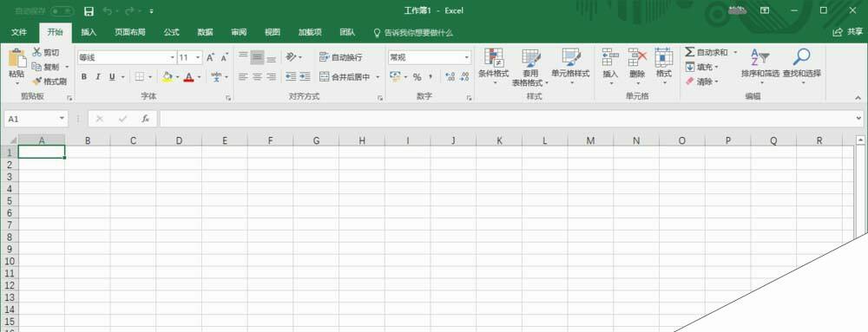The image size is (868, 332).
Task: Click the increase decimal icon
Action: point(450,77)
